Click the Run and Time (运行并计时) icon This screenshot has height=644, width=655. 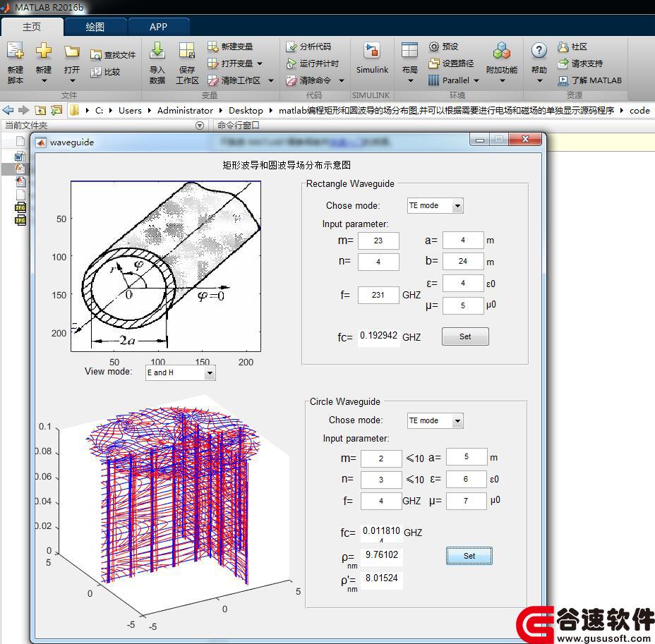click(x=292, y=63)
